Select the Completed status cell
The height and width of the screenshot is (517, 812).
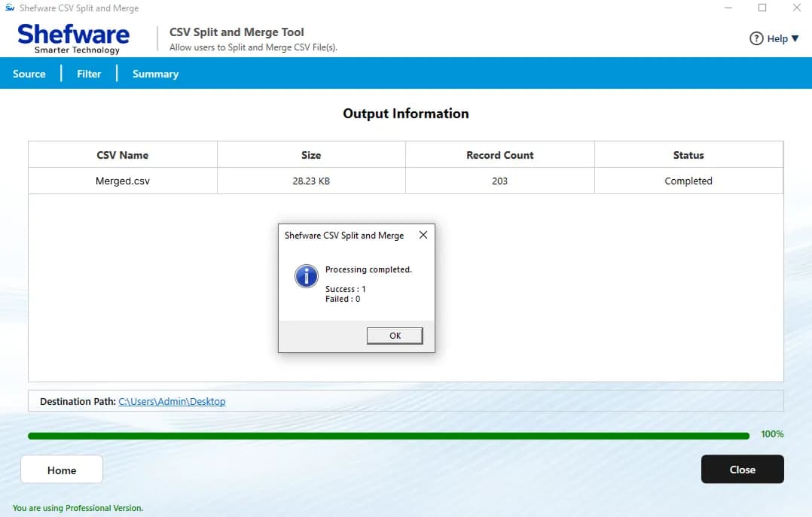[688, 181]
